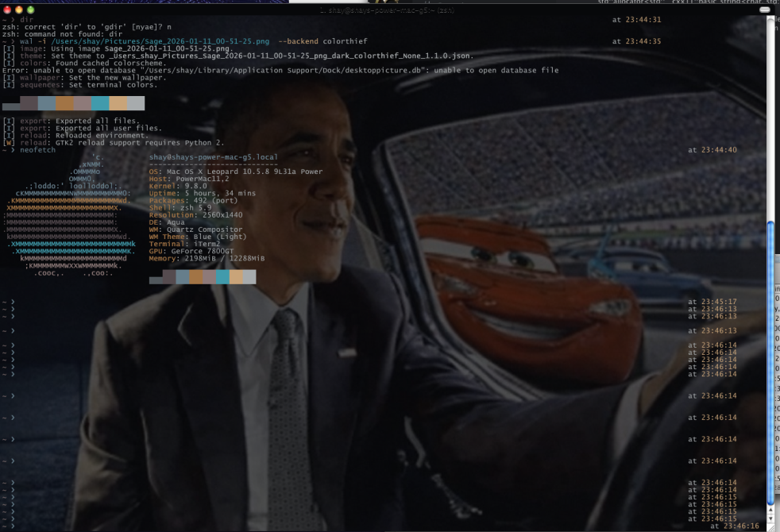The width and height of the screenshot is (780, 532).
Task: Click line 'theme: Set theme to' json
Action: tap(237, 56)
